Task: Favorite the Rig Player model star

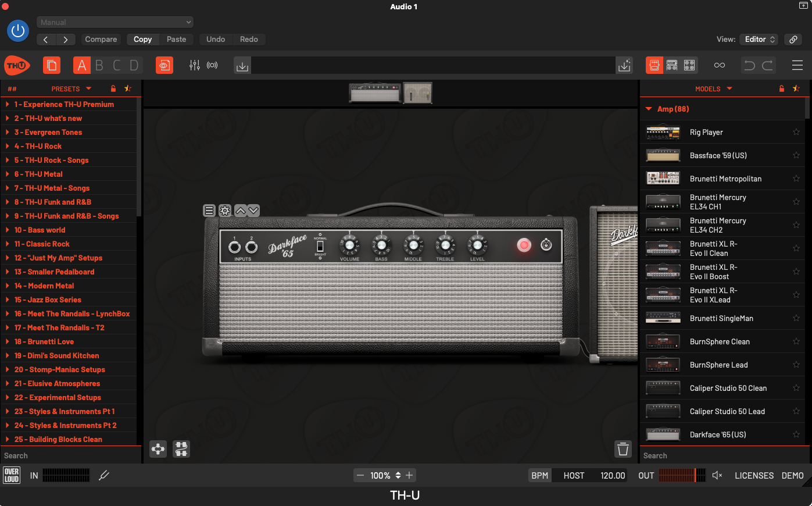Action: (796, 132)
